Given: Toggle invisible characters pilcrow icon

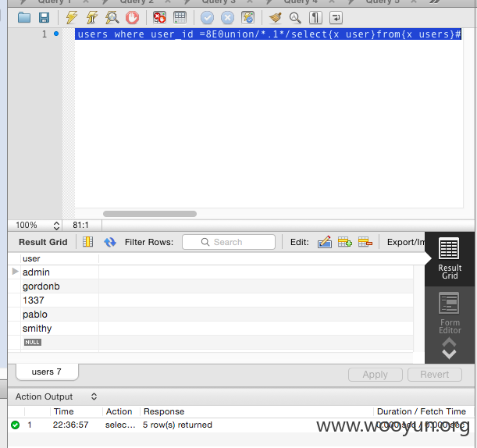Looking at the screenshot, I should tap(315, 18).
